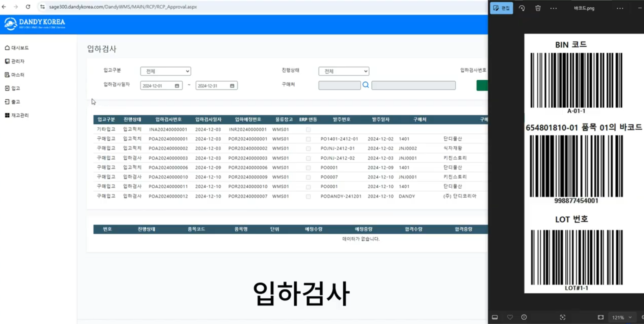Open the 입고구분 dropdown
The image size is (644, 324).
click(165, 71)
